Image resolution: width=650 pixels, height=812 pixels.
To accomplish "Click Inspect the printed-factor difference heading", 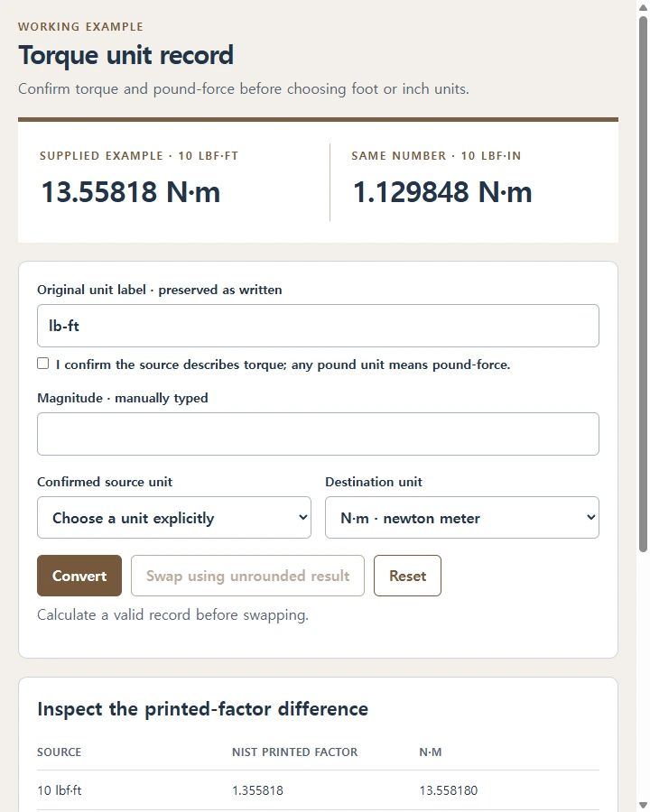I will pos(202,709).
